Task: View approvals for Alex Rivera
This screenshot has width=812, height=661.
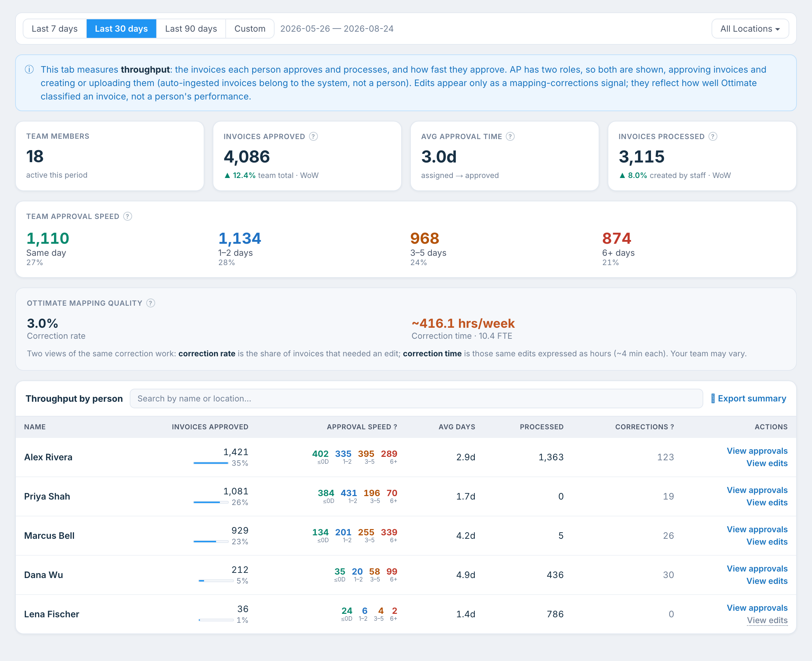Action: point(757,451)
